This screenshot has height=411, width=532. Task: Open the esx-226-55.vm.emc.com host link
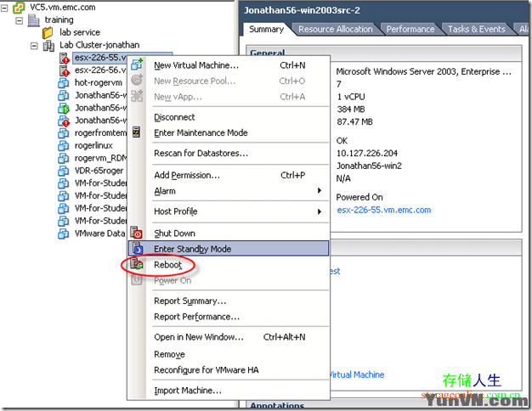(x=384, y=210)
